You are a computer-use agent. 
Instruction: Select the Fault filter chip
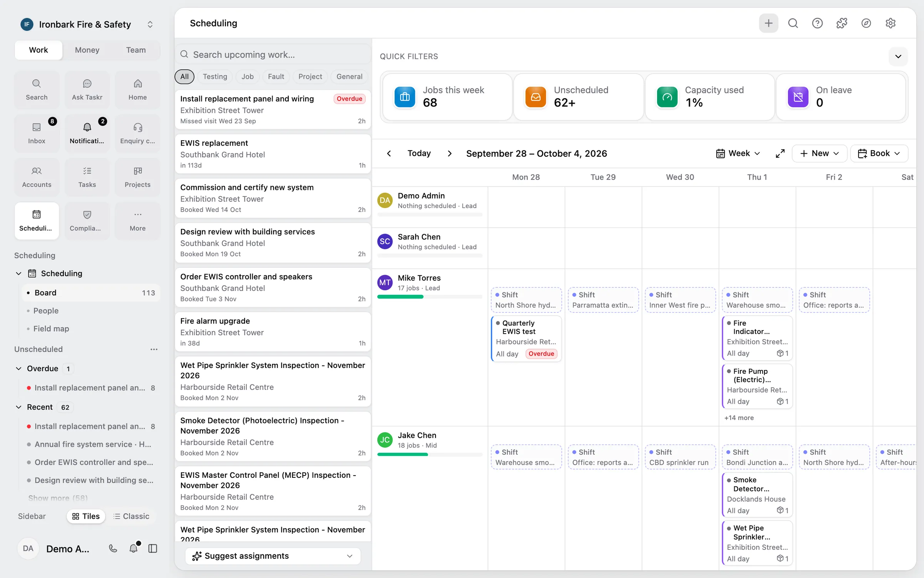click(276, 76)
